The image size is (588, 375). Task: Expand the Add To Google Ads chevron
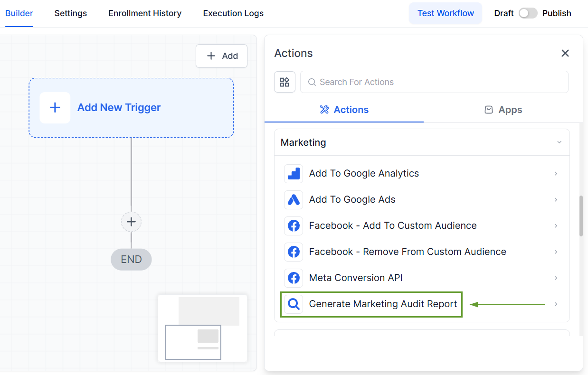coord(556,200)
